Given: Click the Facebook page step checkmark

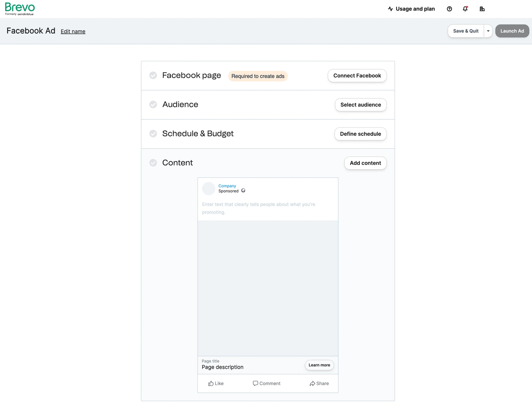Looking at the screenshot, I should (153, 75).
